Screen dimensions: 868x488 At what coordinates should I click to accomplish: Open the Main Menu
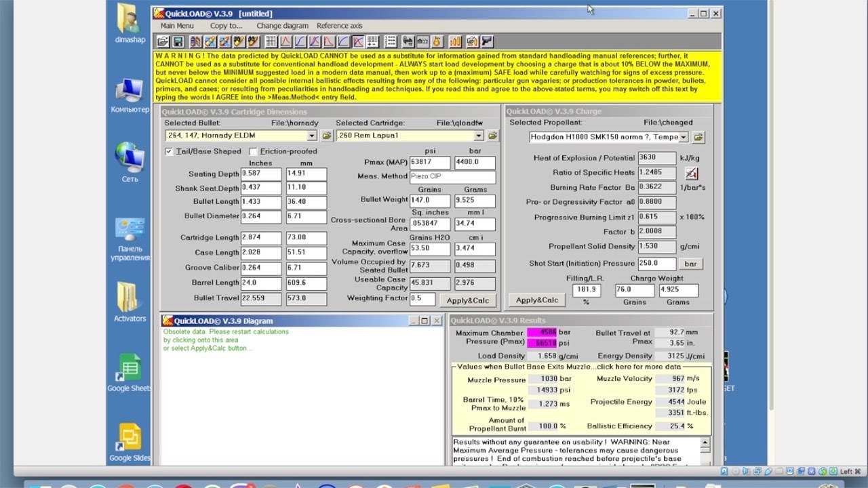tap(177, 26)
